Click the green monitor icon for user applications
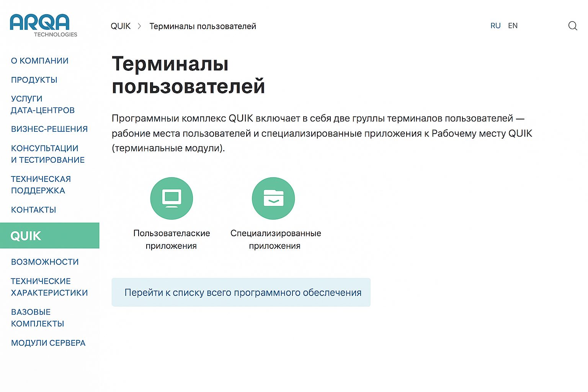The image size is (588, 392). tap(171, 198)
